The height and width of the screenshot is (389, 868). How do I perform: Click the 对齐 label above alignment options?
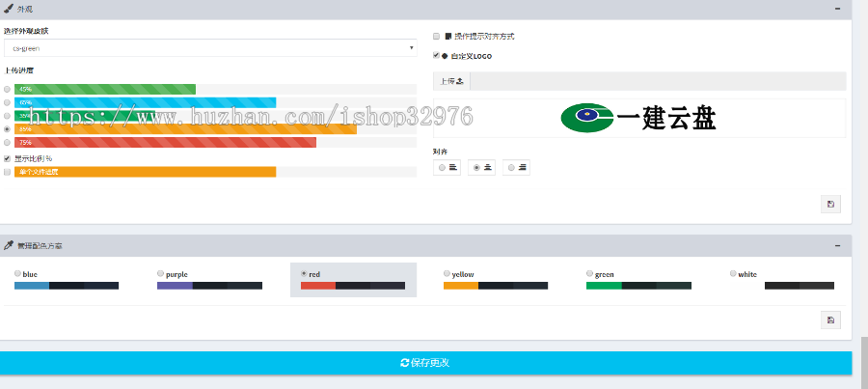pos(440,152)
